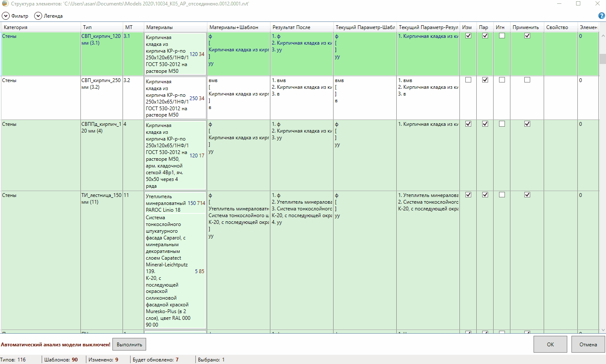
Task: Toggle Пар checkbox for СВП_кирпич_120 row
Action: [x=485, y=36]
